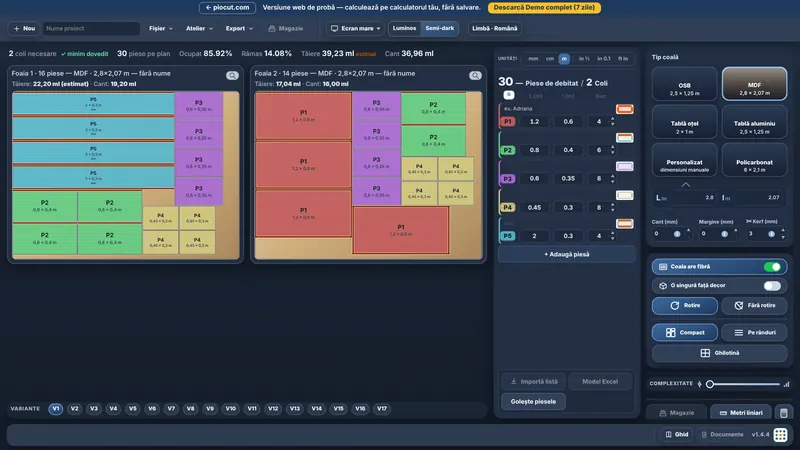Click the info icon next to Kerf (mm)
Image resolution: width=800 pixels, height=450 pixels.
coord(771,234)
